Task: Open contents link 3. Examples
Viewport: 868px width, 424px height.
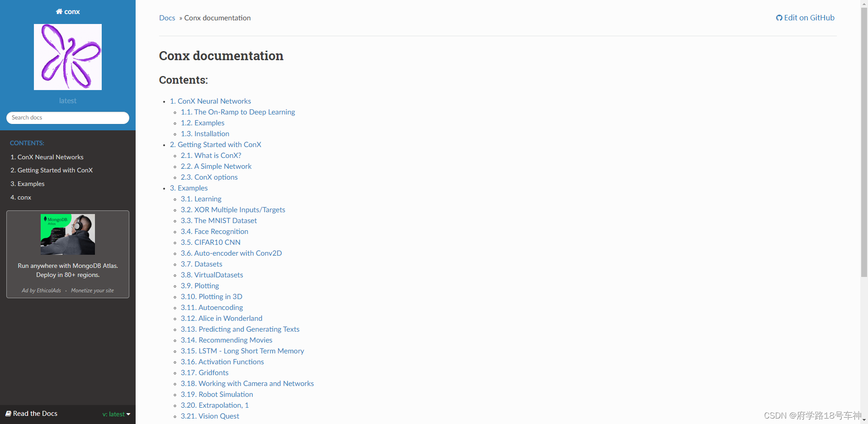Action: 189,188
